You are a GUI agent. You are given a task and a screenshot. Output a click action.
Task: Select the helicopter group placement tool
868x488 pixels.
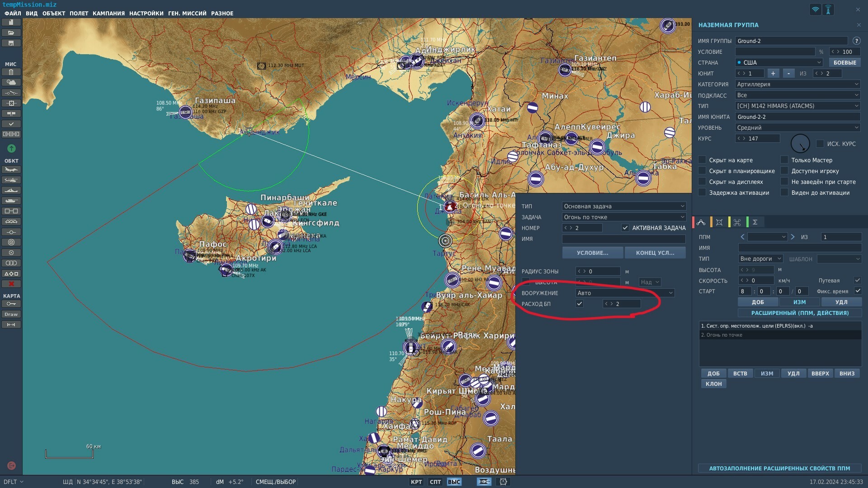tap(11, 180)
